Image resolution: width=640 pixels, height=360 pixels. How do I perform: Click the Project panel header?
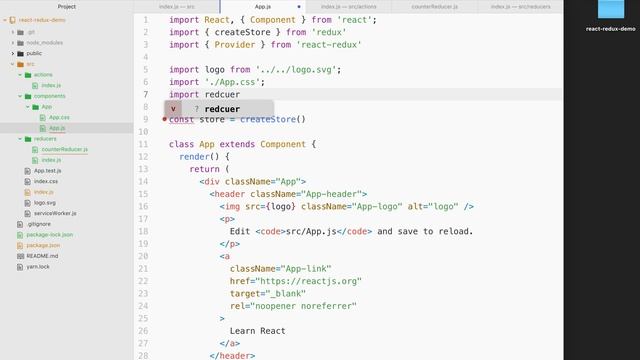67,7
